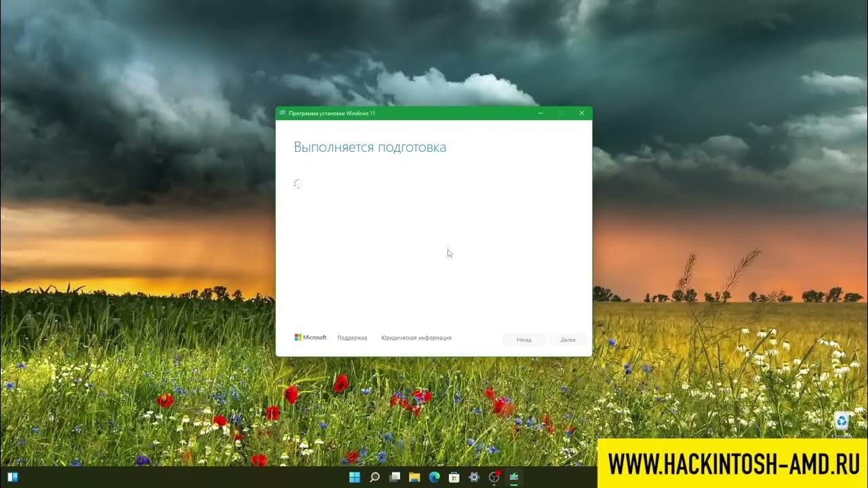
Task: Open Microsoft Edge from taskbar
Action: click(x=435, y=477)
